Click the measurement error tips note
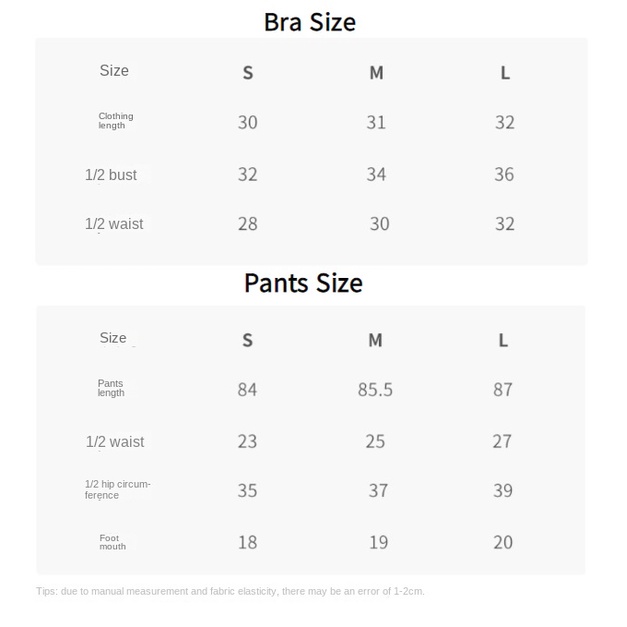This screenshot has height=627, width=627. (230, 591)
